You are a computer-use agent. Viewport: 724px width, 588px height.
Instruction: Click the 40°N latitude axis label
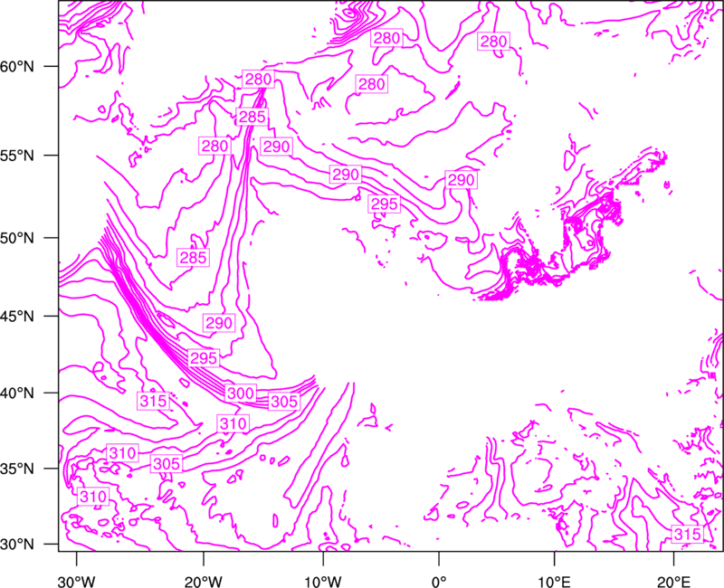pos(17,394)
